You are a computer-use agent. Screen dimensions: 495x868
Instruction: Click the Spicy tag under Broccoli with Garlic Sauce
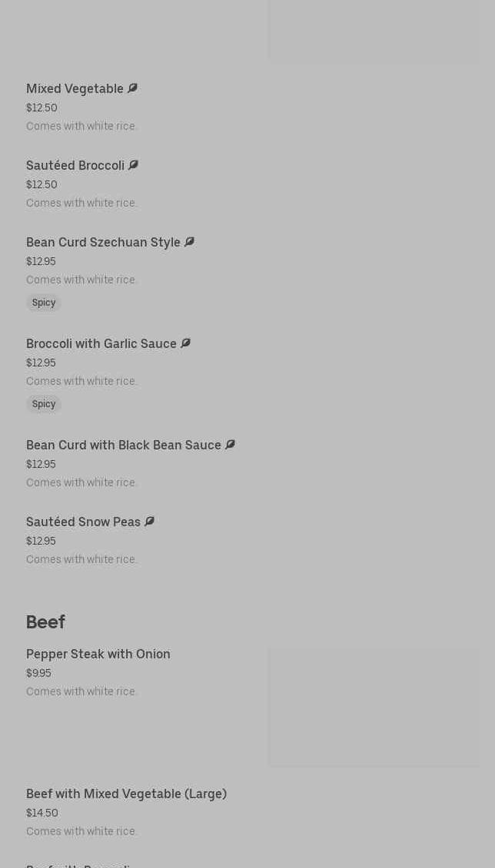44,404
